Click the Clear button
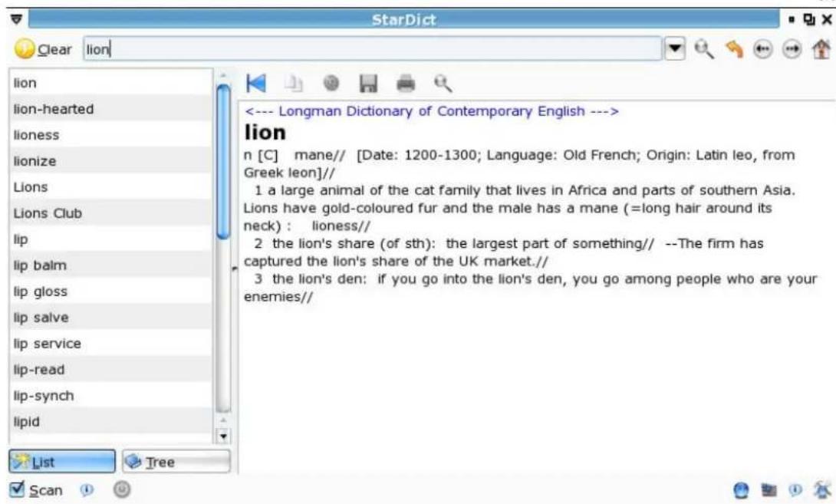836x504 pixels. click(x=43, y=49)
